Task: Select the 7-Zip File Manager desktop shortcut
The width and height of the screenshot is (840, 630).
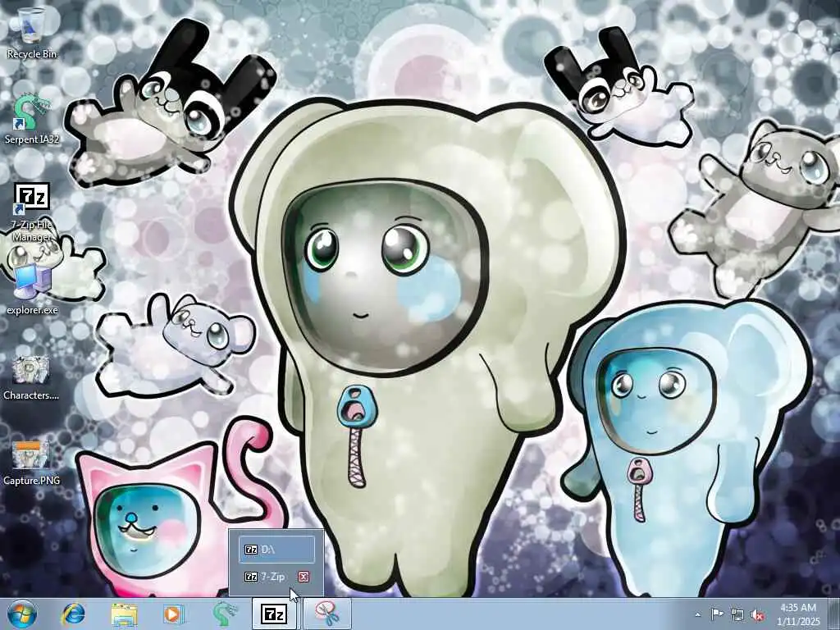Action: click(32, 212)
